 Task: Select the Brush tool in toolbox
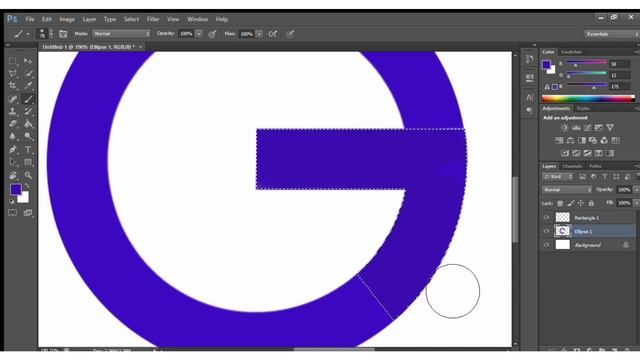point(28,99)
